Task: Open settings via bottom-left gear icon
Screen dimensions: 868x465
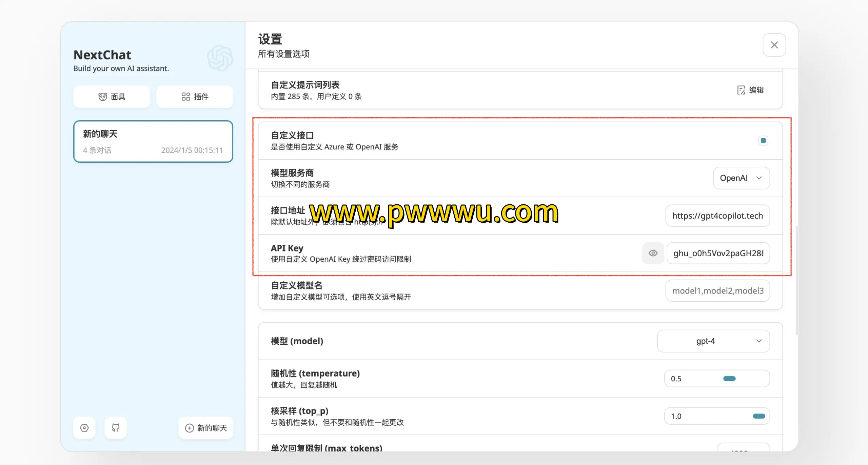Action: (x=84, y=428)
